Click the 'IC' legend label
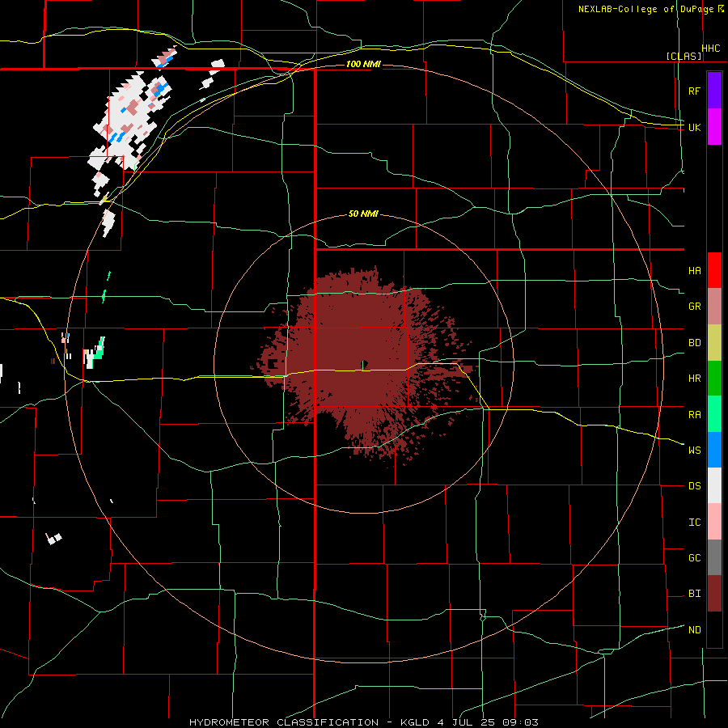This screenshot has height=728, width=728. (x=694, y=522)
